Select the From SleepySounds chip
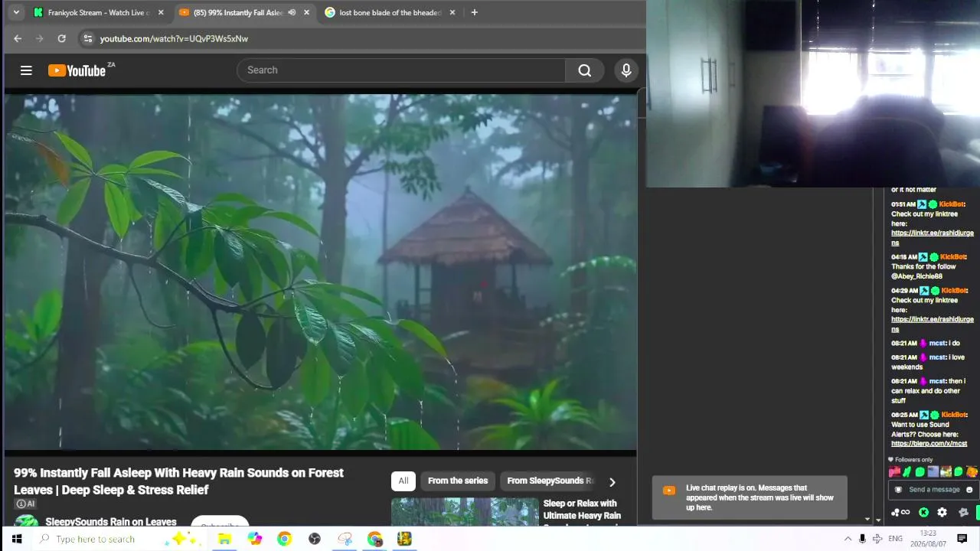980x551 pixels. coord(550,481)
